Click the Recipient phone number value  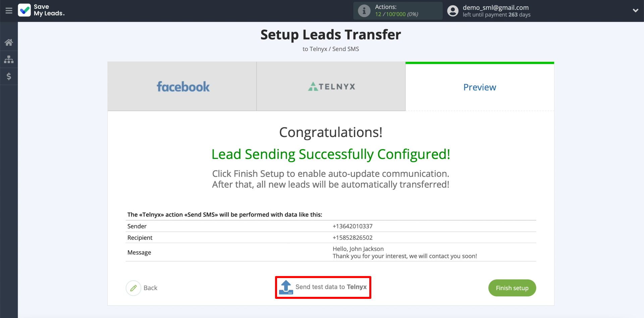click(353, 238)
